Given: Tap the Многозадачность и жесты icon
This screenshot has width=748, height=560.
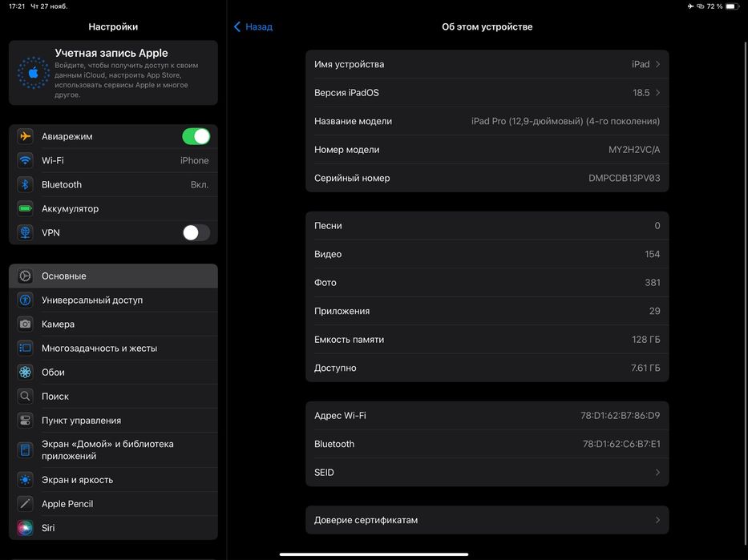Looking at the screenshot, I should 26,348.
